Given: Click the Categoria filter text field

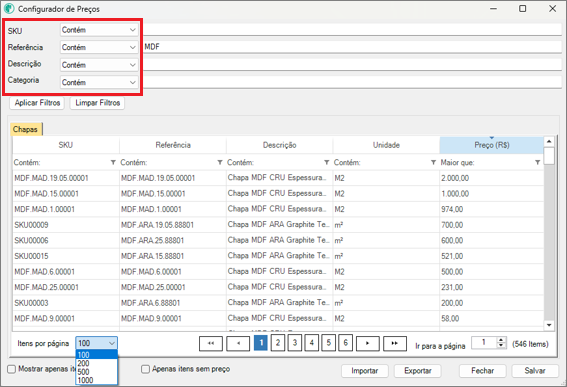Looking at the screenshot, I should pyautogui.click(x=353, y=82).
